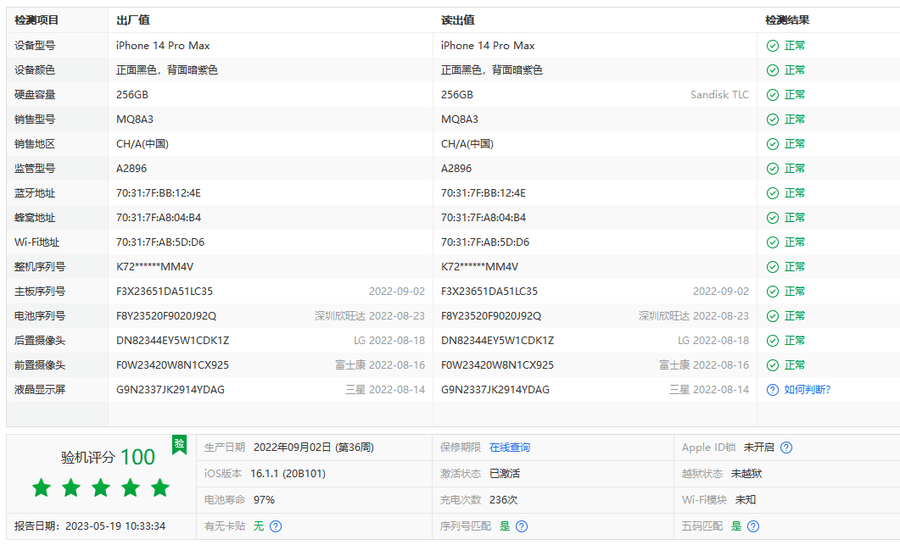Click the green check icon in 硬盘容量 row
This screenshot has height=545, width=900.
pos(773,95)
